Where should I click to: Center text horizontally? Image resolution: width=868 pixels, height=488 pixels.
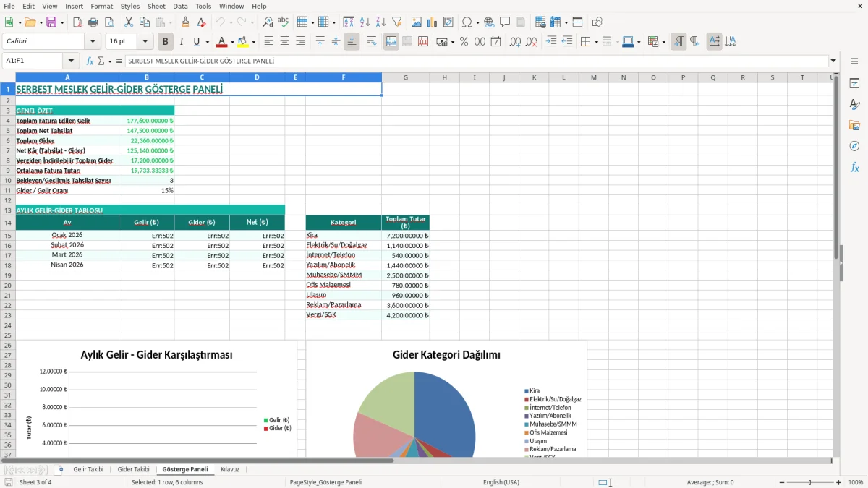[285, 42]
